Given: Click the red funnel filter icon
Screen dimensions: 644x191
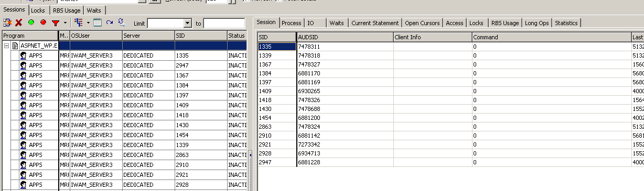Looking at the screenshot, I should [55, 23].
